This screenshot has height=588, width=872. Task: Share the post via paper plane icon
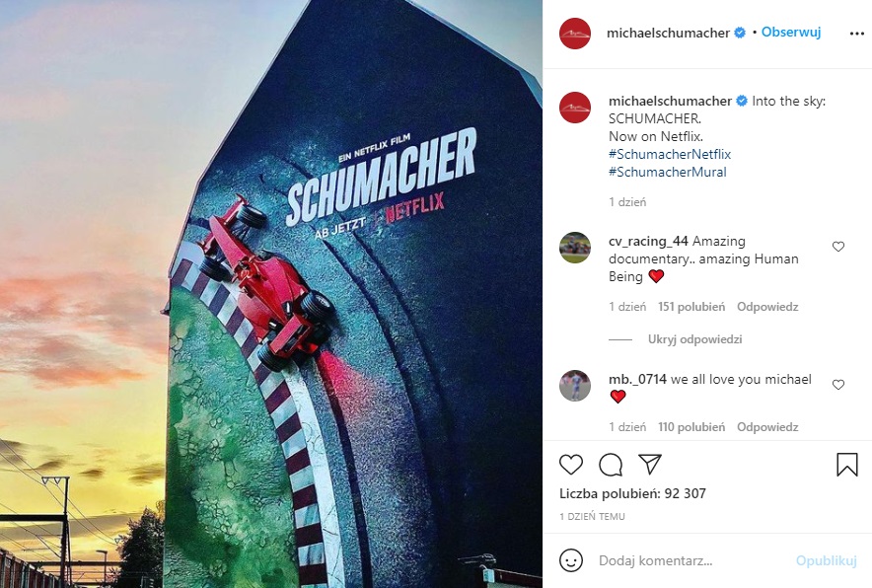coord(649,464)
